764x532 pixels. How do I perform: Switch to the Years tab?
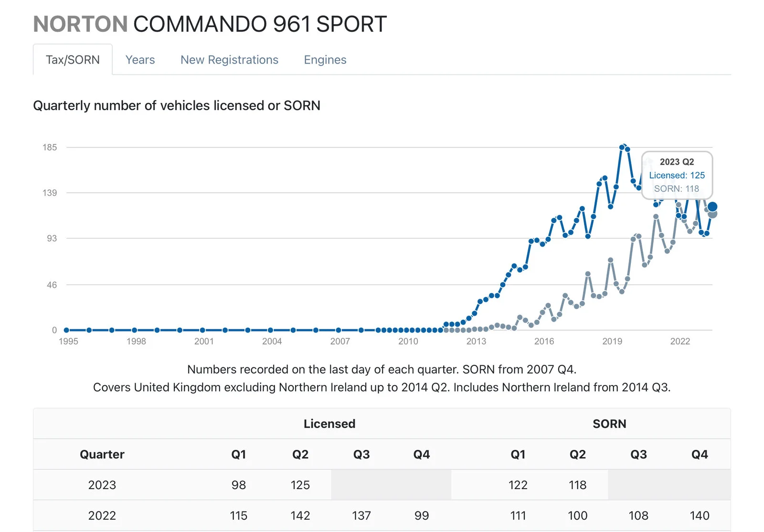click(x=140, y=60)
